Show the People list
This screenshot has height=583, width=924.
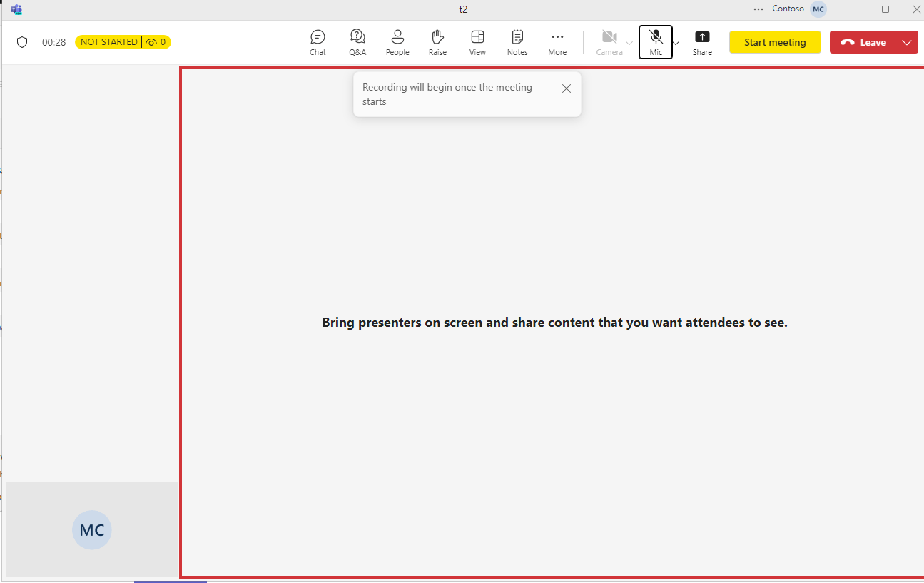[x=397, y=41]
